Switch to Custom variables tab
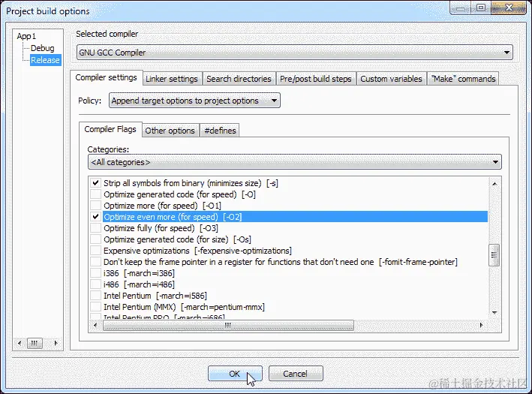The height and width of the screenshot is (394, 532). [391, 79]
